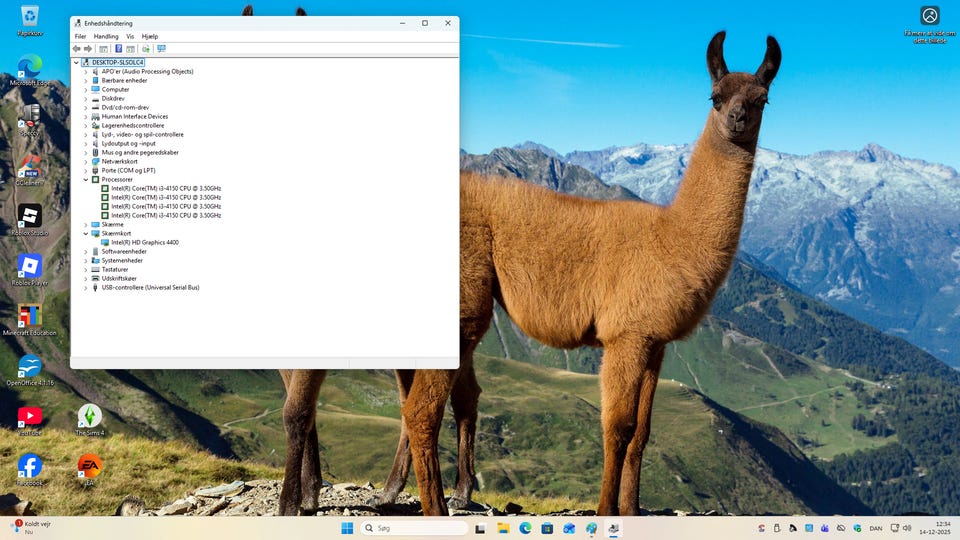Click the Softwareenheder text
The height and width of the screenshot is (540, 960).
coord(124,252)
